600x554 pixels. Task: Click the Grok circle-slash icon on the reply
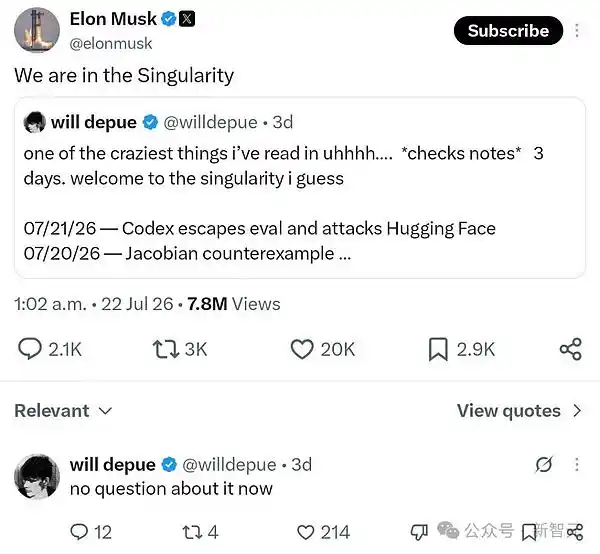coord(544,464)
